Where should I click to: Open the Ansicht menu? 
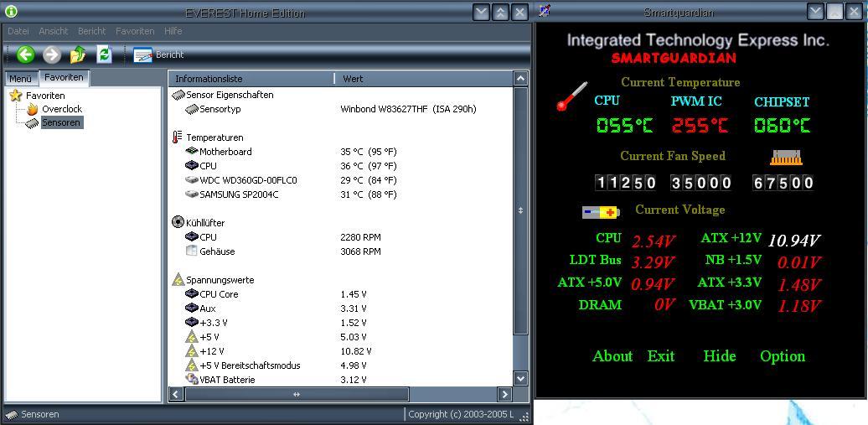(54, 31)
